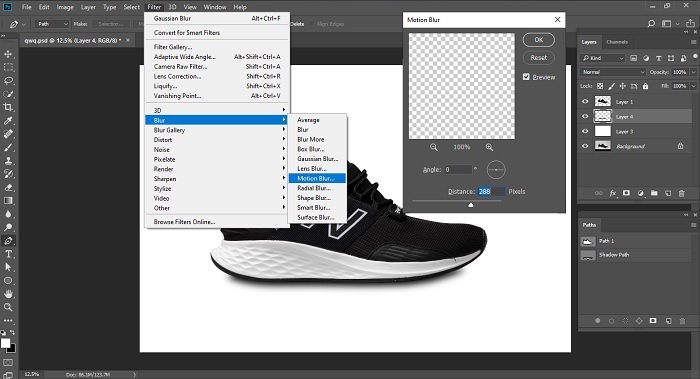Hide Layer 4 using its eye icon
Screen dimensions: 700x379
[585, 117]
